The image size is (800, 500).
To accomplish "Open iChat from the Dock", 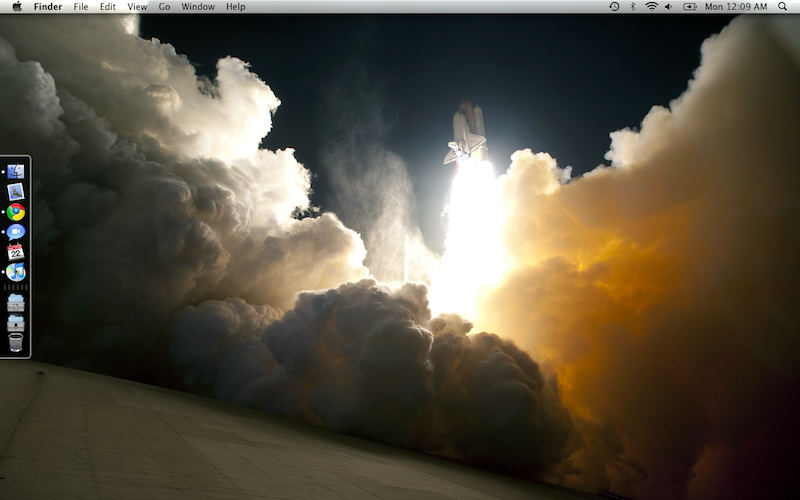I will tap(16, 232).
